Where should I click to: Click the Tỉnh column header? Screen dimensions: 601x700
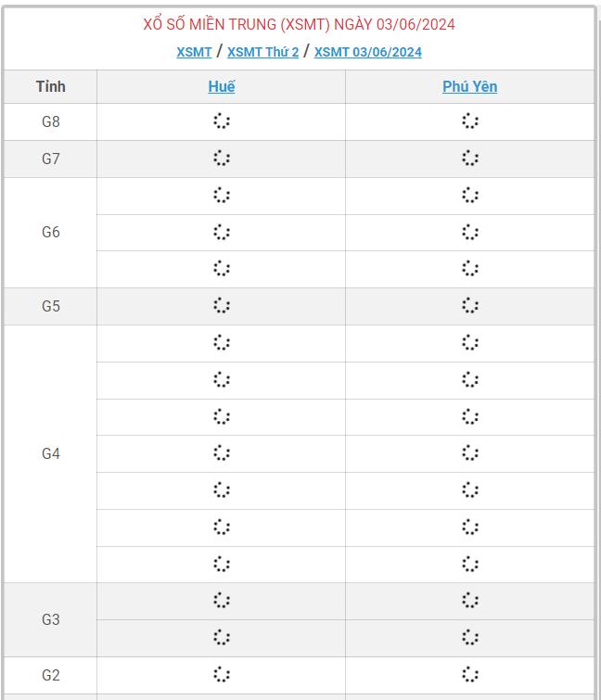(50, 86)
